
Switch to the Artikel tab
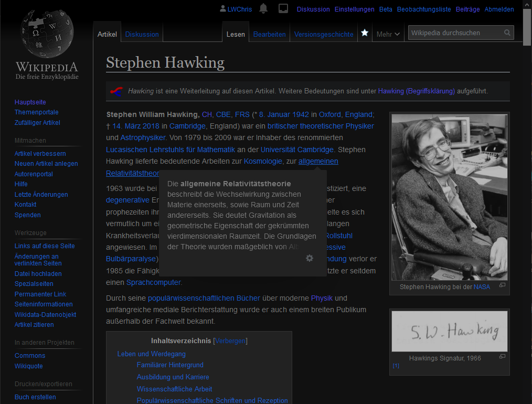click(x=107, y=34)
